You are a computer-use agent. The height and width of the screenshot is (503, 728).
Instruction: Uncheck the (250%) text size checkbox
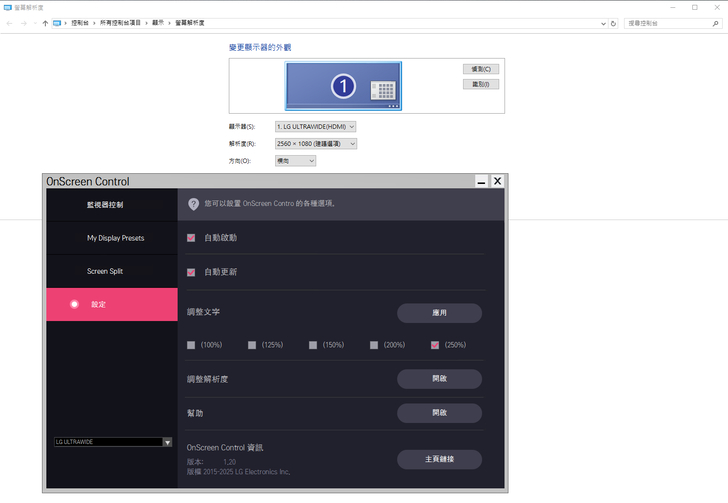click(435, 345)
